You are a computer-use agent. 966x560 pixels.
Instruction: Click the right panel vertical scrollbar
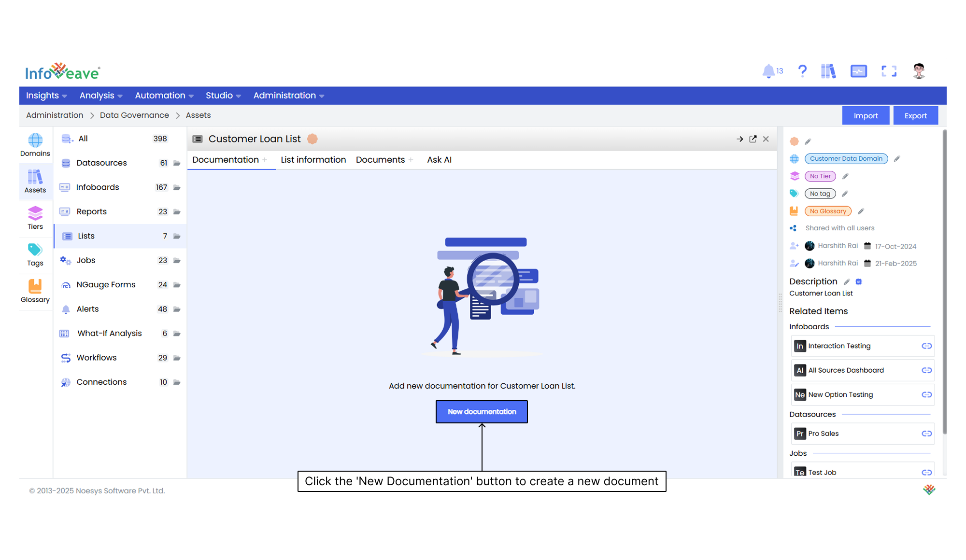944,282
